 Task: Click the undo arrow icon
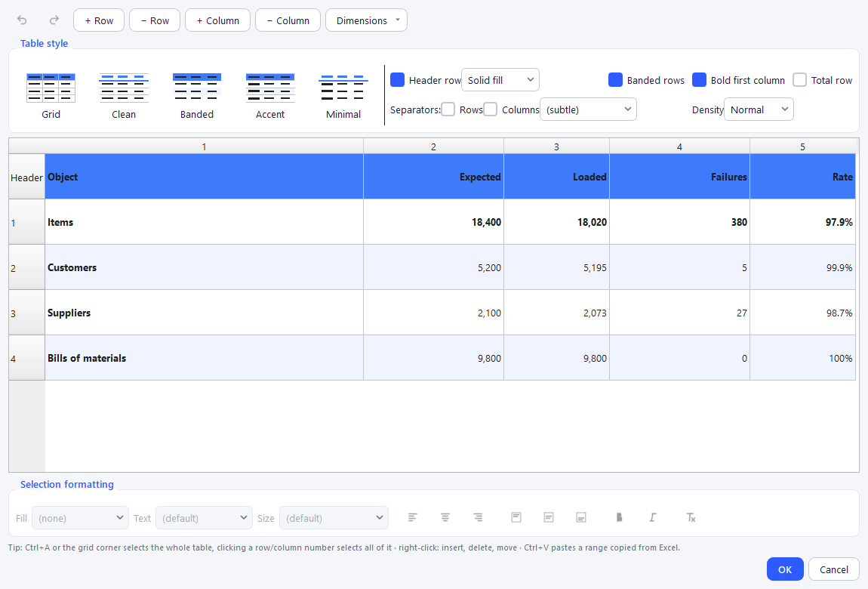pyautogui.click(x=22, y=20)
